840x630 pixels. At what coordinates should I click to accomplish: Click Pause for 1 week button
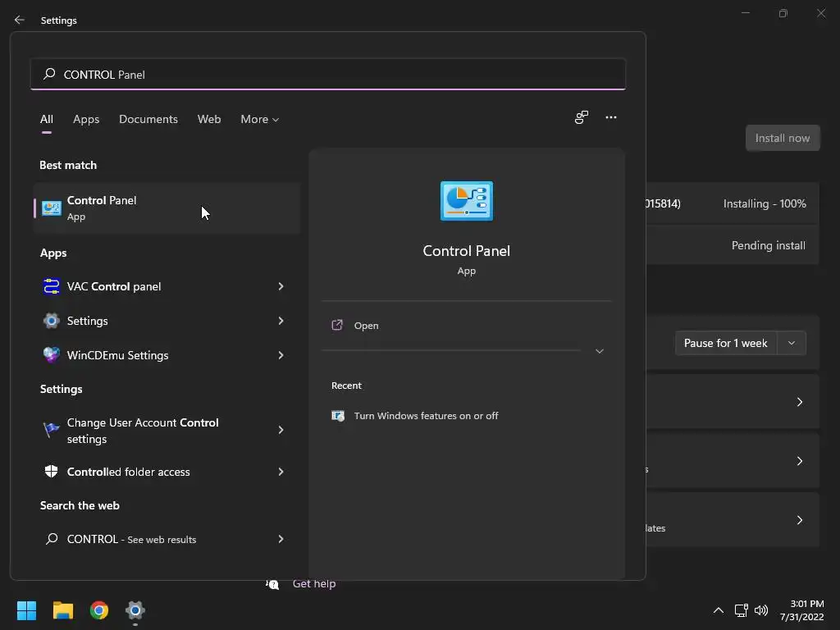(726, 343)
